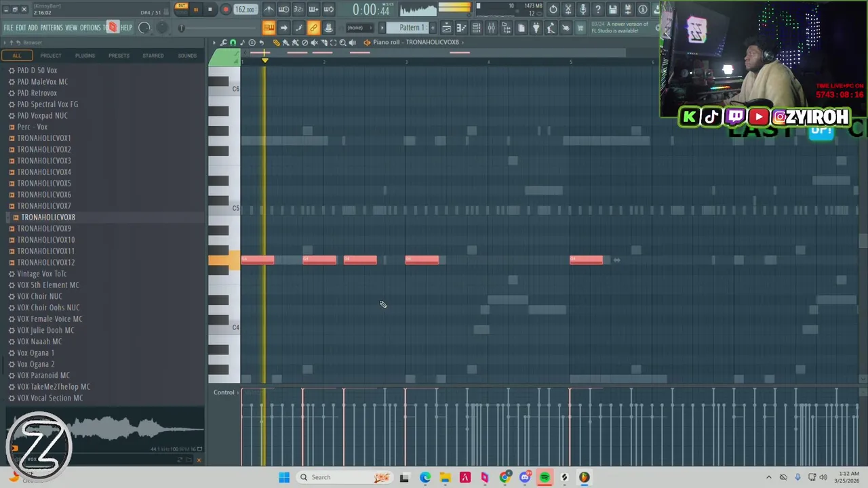Click the undo history icon in top toolbar
Screen dimensions: 868x488
coord(553,9)
